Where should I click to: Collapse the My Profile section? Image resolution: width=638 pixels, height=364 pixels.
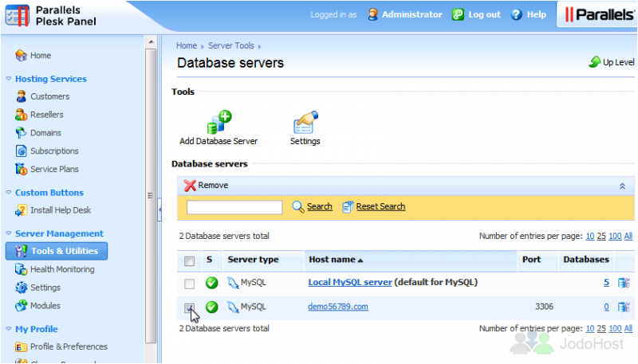(x=9, y=329)
